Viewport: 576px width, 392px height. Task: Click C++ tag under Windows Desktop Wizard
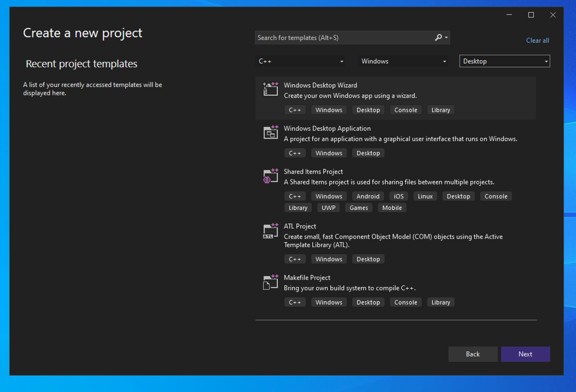(295, 110)
